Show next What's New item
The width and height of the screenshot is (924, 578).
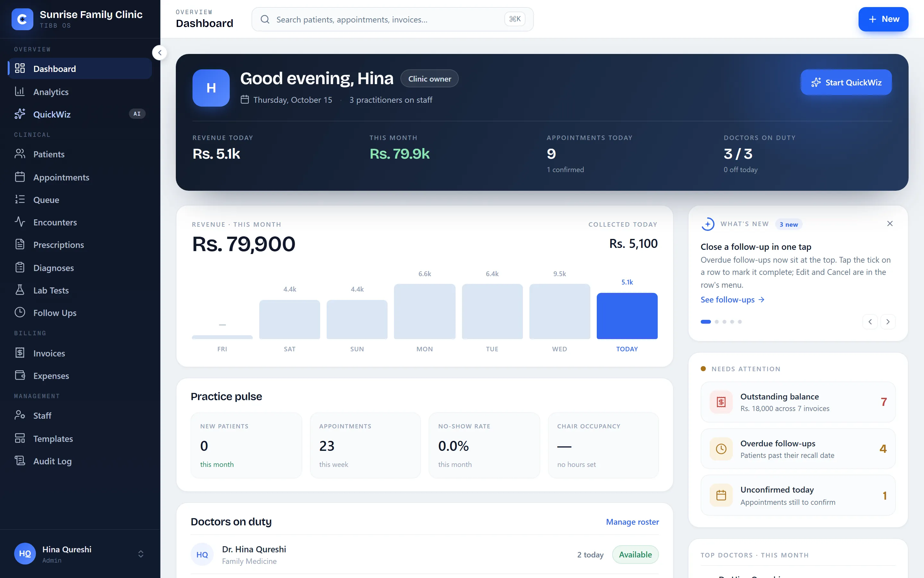[x=888, y=321]
